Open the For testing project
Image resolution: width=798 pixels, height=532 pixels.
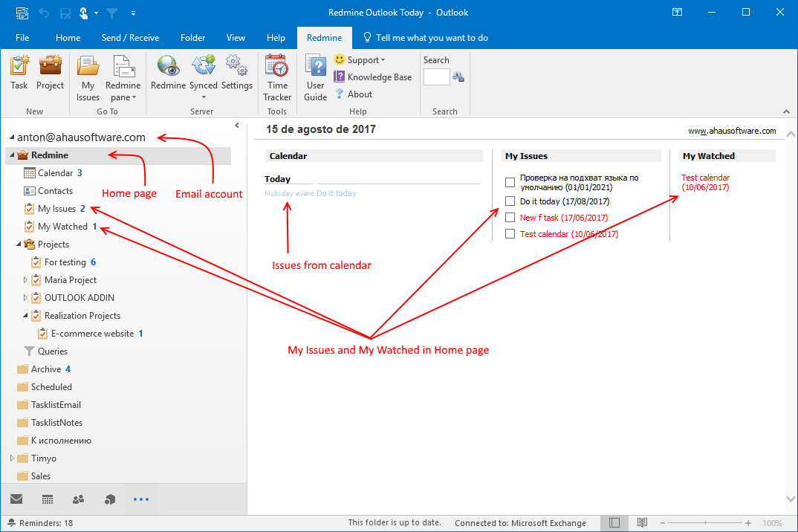(x=63, y=262)
